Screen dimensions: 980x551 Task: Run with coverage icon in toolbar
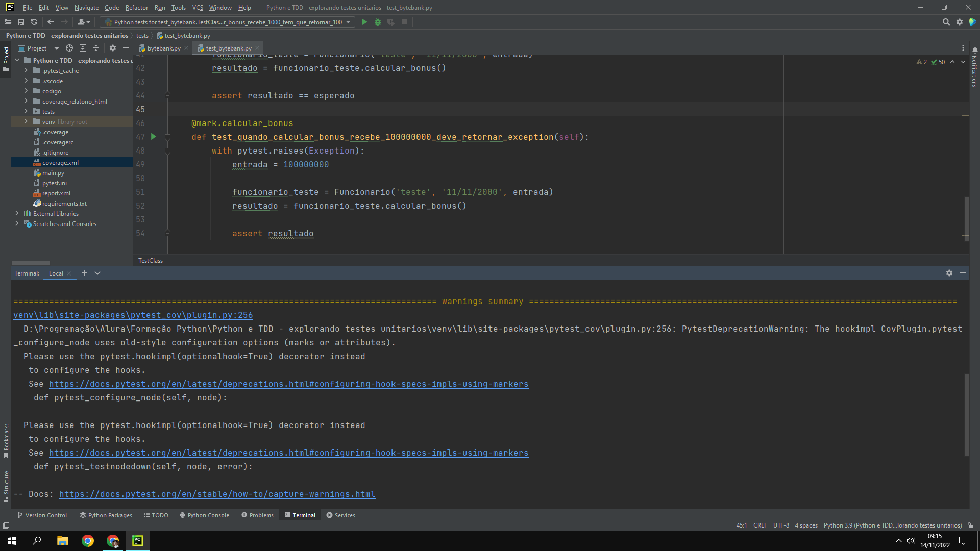[x=391, y=22]
